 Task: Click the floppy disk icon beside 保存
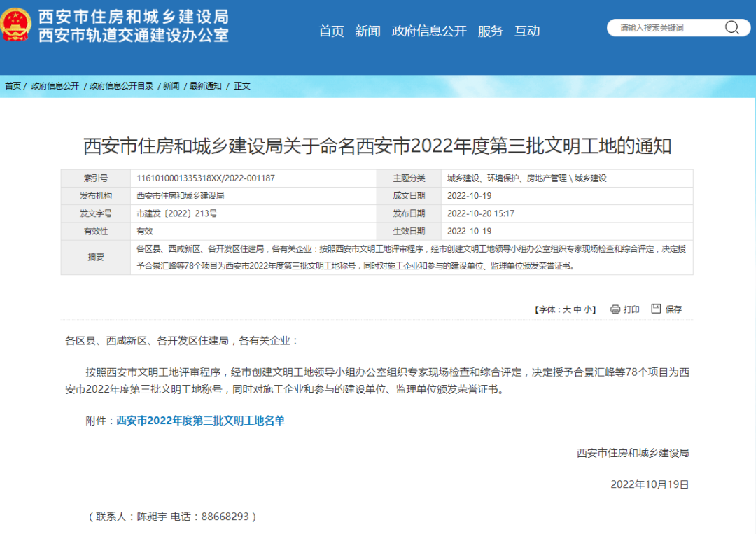[655, 309]
